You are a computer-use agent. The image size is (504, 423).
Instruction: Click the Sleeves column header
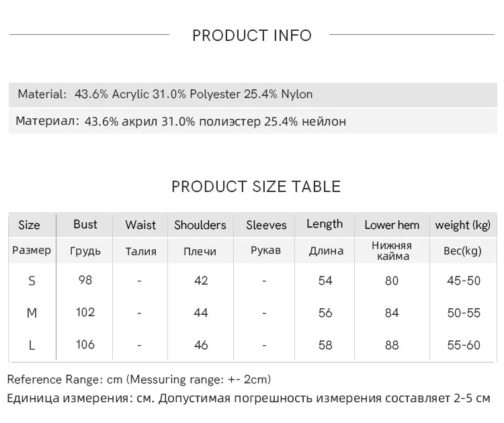pos(266,225)
